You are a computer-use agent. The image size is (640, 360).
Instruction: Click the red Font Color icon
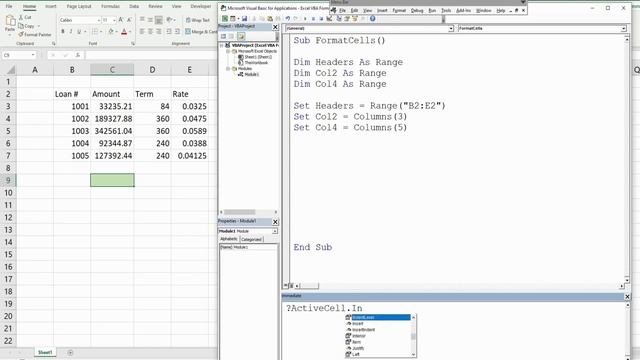pyautogui.click(x=124, y=31)
